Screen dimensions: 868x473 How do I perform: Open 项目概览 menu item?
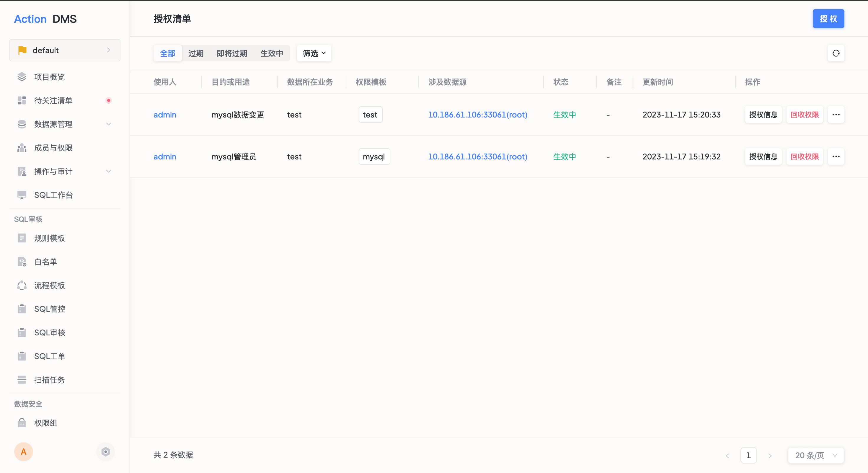pos(65,77)
